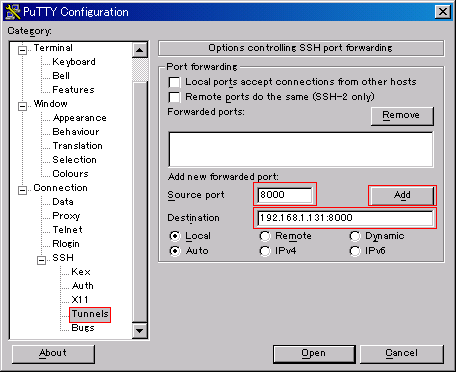The height and width of the screenshot is (372, 456).
Task: Open the X11 settings category
Action: [x=80, y=300]
